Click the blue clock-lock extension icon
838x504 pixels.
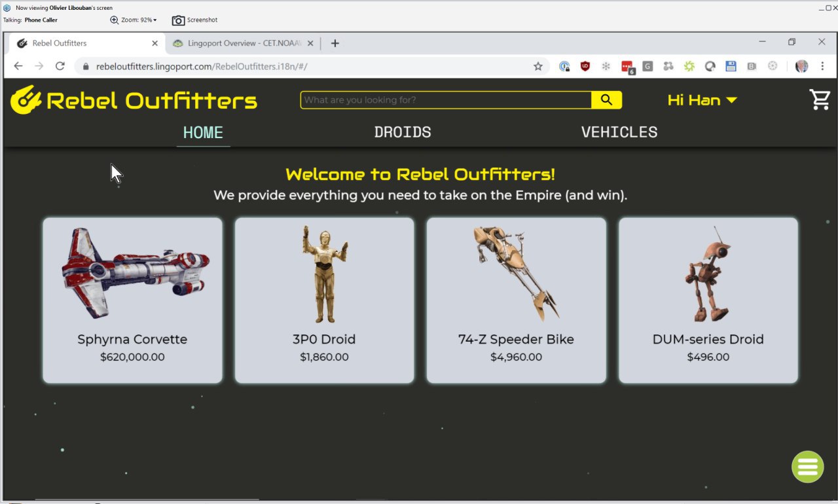[564, 66]
